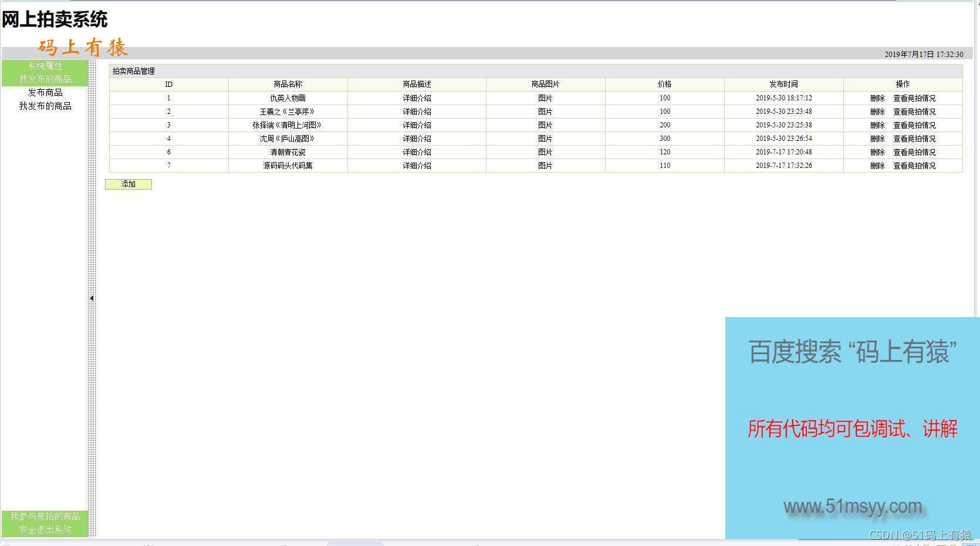Select timestamp 2019-5-30 18:17:12

(x=784, y=99)
